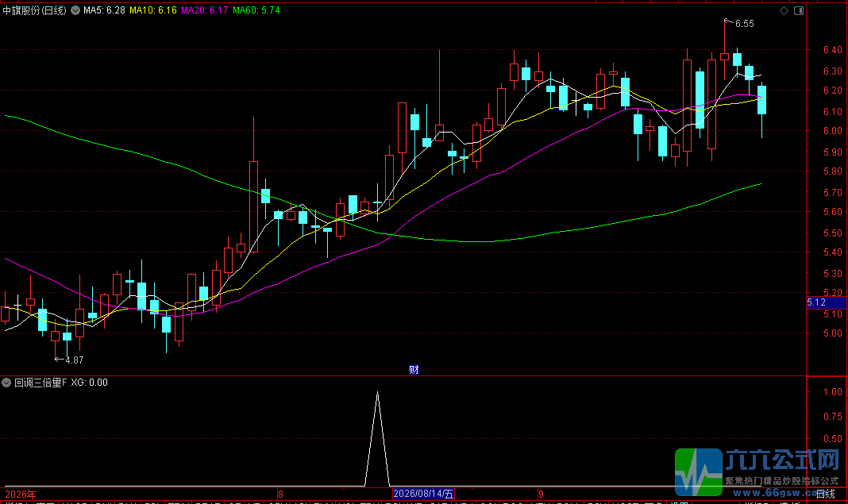
Task: Click the 6.55 high price annotation
Action: click(744, 24)
